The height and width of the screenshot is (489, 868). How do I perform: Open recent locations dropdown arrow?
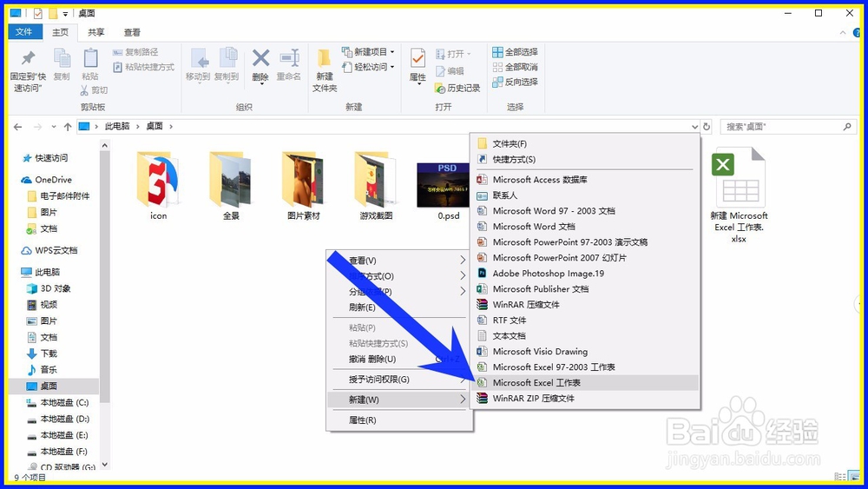coord(54,126)
